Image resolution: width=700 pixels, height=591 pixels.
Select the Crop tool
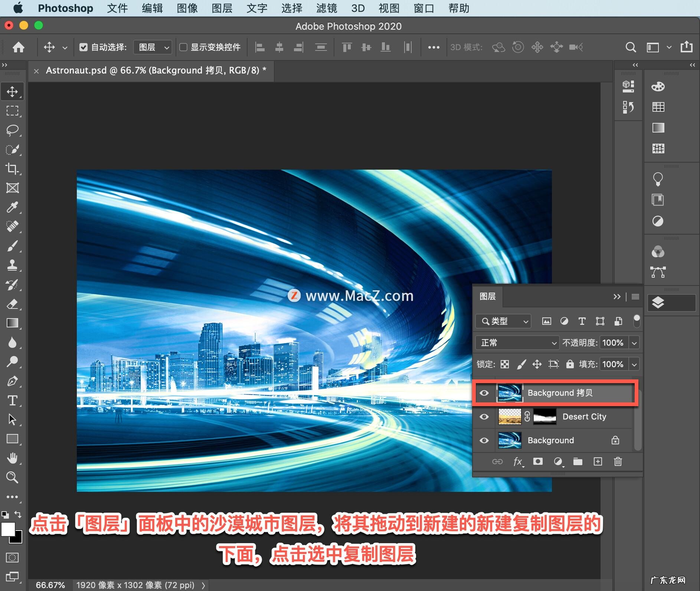tap(12, 169)
